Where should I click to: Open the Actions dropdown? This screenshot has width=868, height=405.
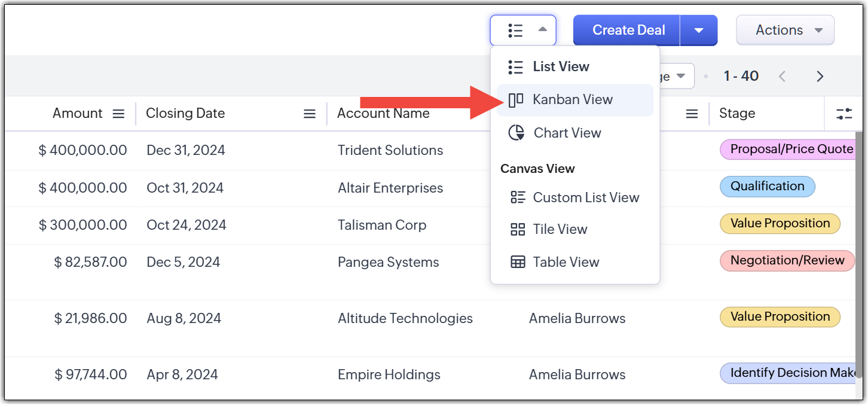point(785,31)
